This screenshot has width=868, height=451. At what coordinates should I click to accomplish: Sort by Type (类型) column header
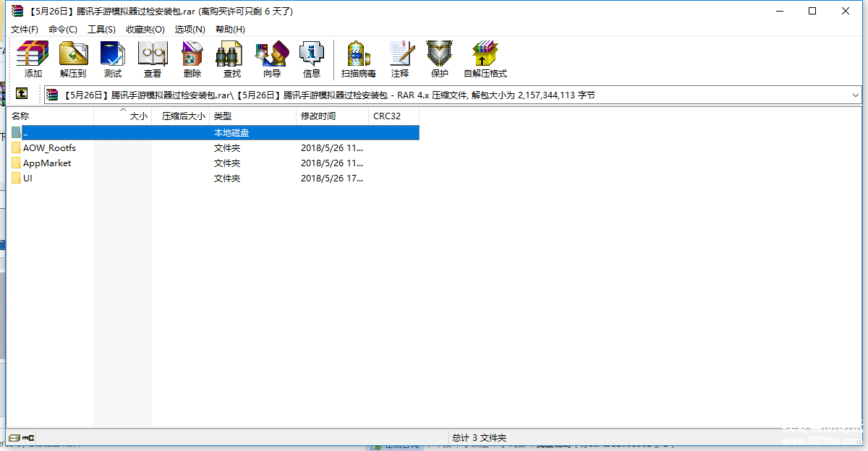point(253,116)
